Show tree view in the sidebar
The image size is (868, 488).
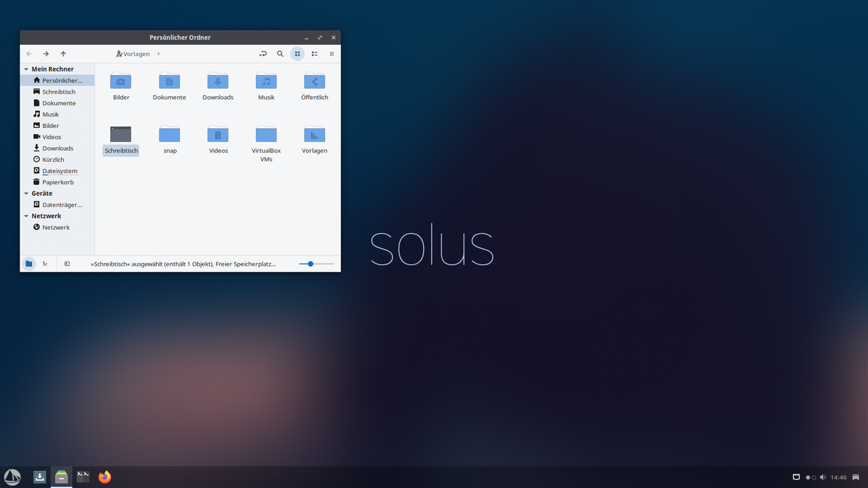[x=45, y=264]
